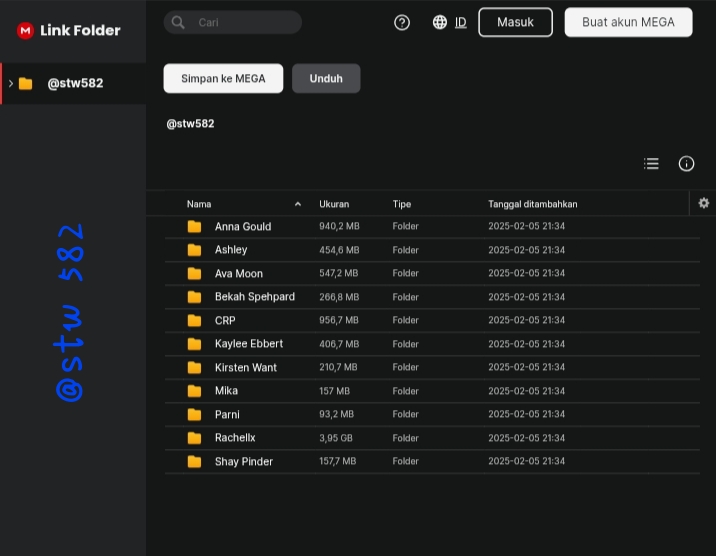Select the Parni folder name
This screenshot has width=716, height=556.
pos(227,414)
